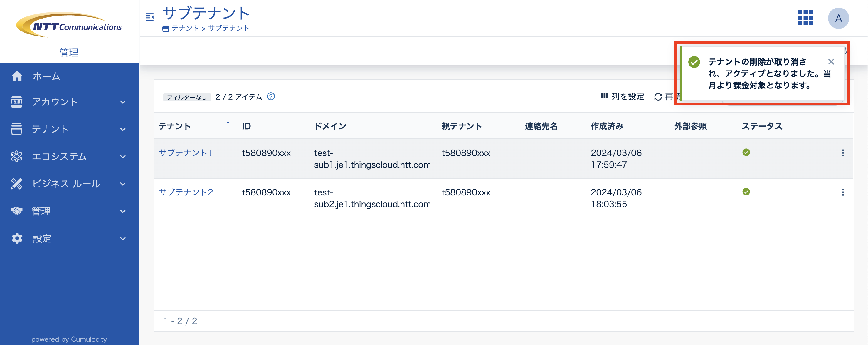Click the サブテナント page title

click(206, 13)
